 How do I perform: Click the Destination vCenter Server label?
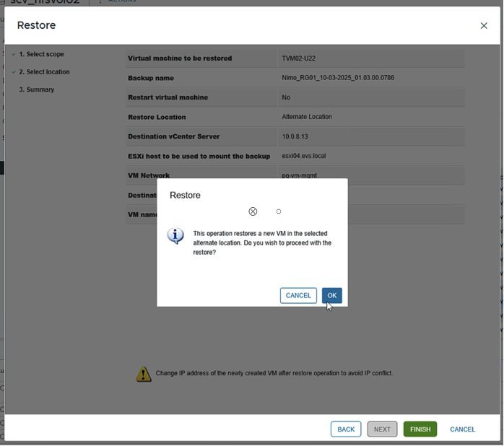173,136
